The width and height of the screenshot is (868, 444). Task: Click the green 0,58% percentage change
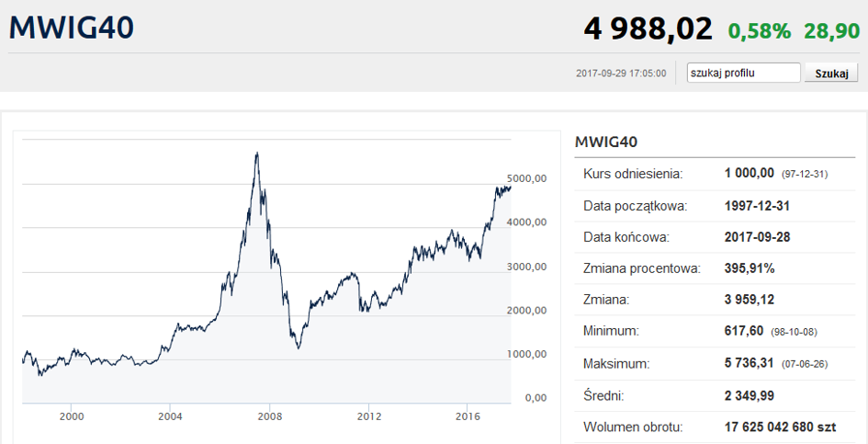click(759, 30)
